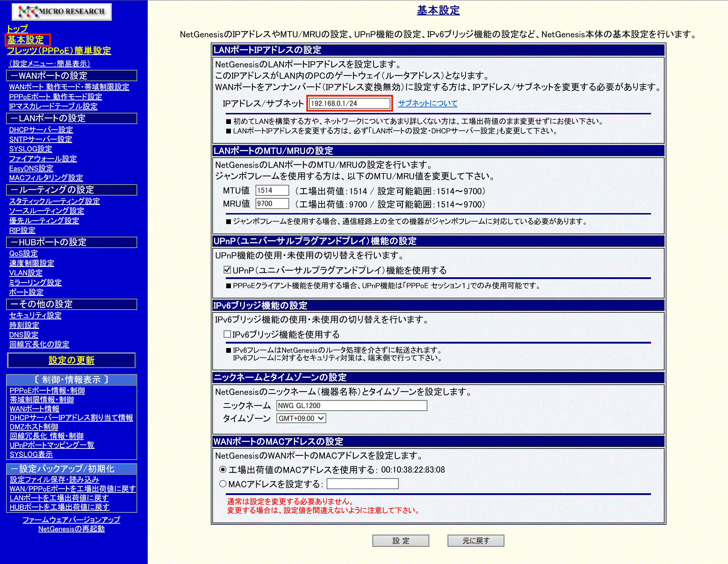Open QoS設定
The image size is (728, 564).
click(23, 253)
